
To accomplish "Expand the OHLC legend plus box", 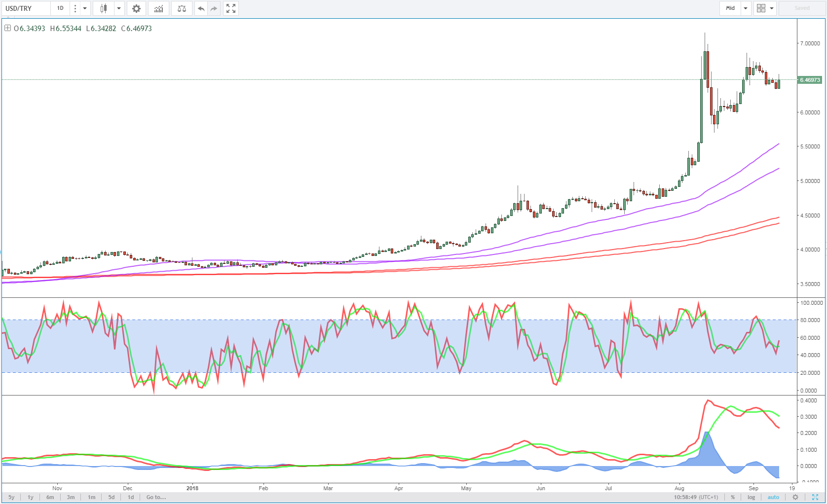I will point(7,28).
